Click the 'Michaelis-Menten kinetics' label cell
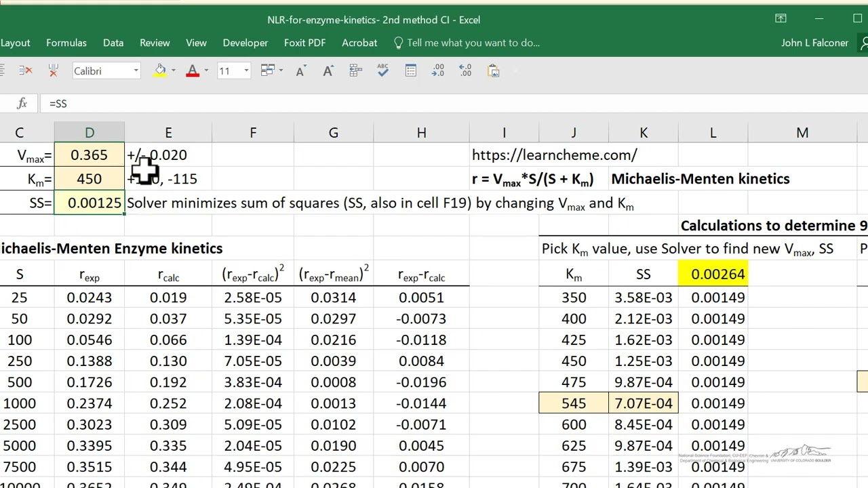Viewport: 868px width, 488px height. tap(701, 179)
